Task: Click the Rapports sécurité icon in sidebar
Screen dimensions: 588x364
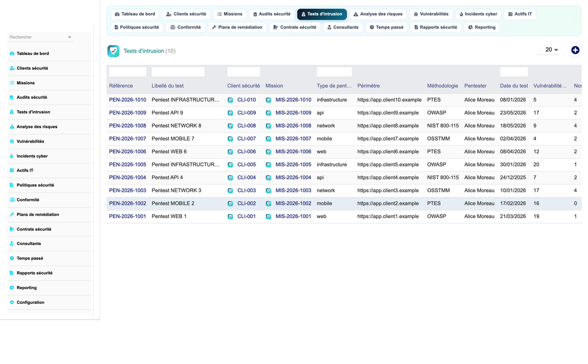Action: 12,273
